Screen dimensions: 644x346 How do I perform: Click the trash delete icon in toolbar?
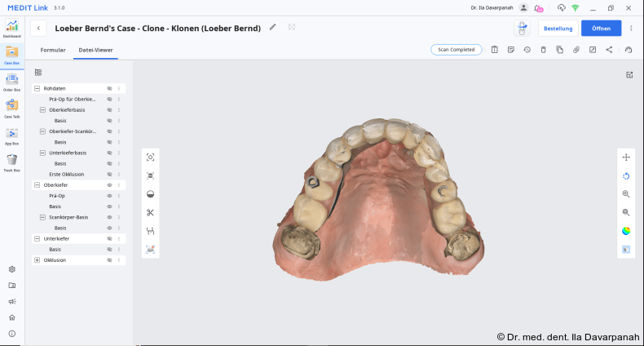pyautogui.click(x=543, y=50)
